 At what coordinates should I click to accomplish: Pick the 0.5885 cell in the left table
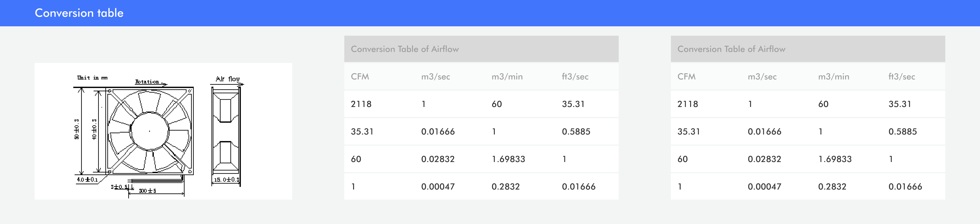pyautogui.click(x=576, y=132)
